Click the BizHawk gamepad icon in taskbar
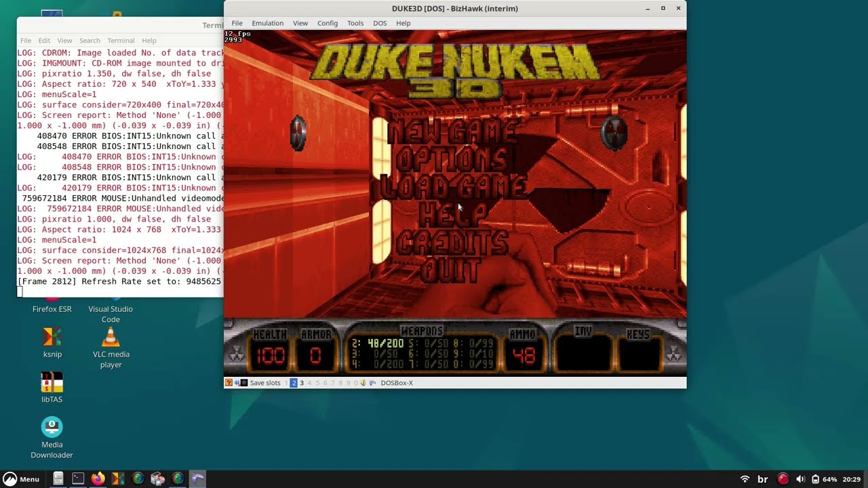Image resolution: width=868 pixels, height=488 pixels. (x=197, y=479)
